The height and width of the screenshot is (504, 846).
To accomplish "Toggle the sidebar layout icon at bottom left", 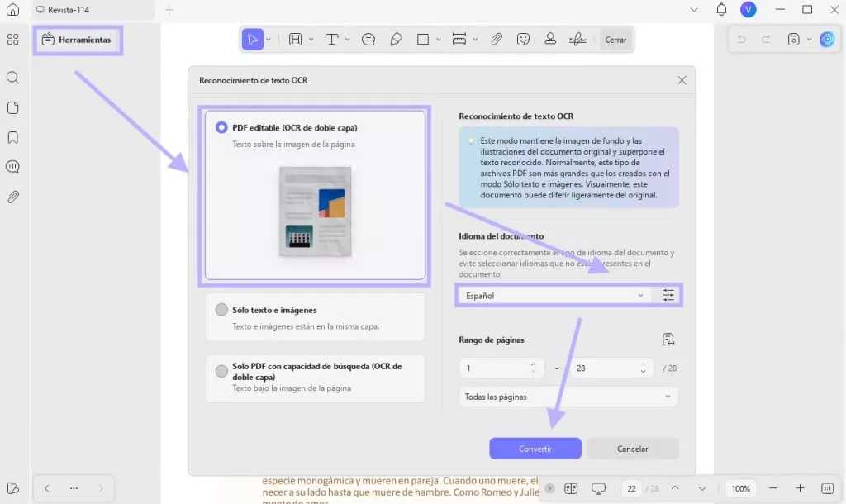I will click(13, 488).
